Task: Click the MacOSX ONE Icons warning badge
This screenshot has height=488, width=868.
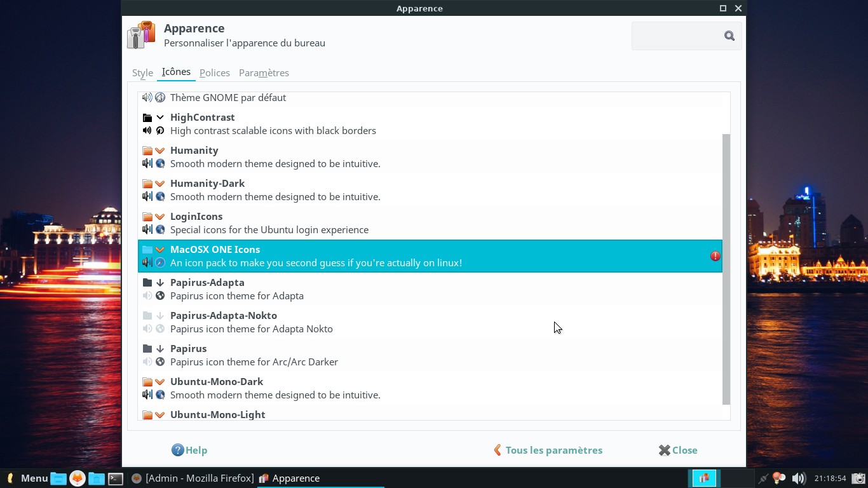Action: 715,256
